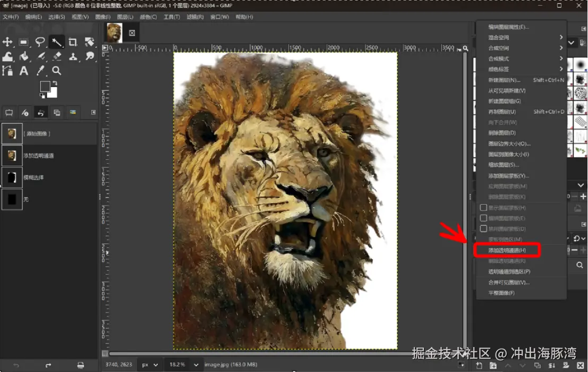
Task: Select the Warp Transform tool
Action: 7,56
